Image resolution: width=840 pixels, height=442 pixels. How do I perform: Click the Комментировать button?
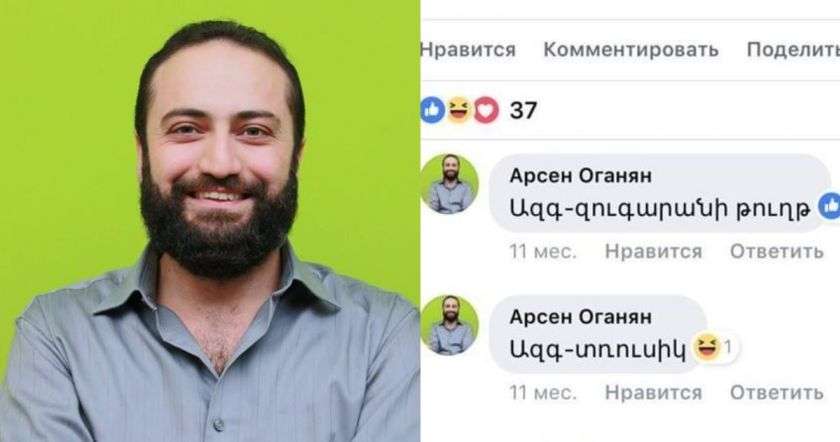[x=631, y=49]
